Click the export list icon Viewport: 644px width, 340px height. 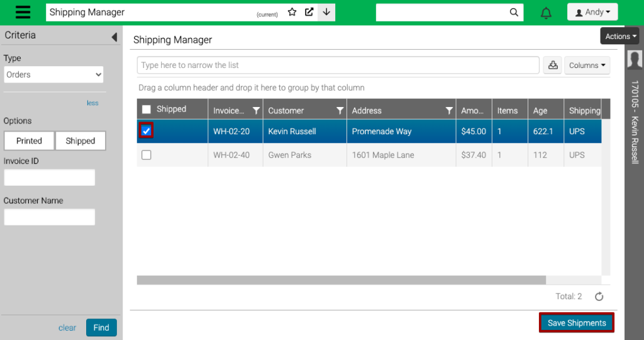point(553,65)
